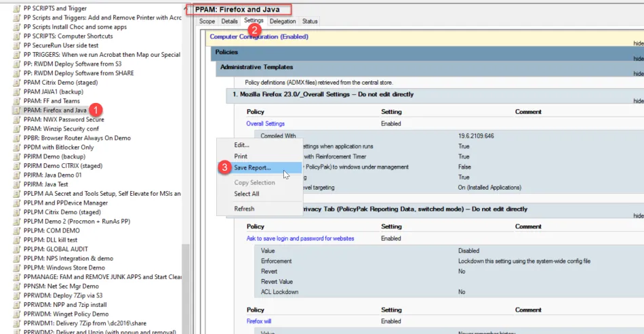The height and width of the screenshot is (334, 644).
Task: Click the GPO icon next to PP SecureRun User side test
Action: tap(17, 45)
